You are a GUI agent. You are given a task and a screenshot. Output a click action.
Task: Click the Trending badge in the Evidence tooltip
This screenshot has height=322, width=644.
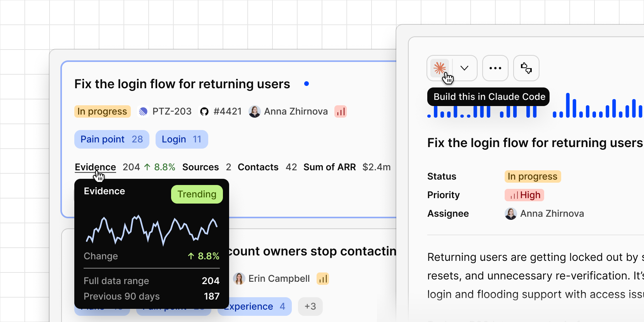tap(197, 194)
